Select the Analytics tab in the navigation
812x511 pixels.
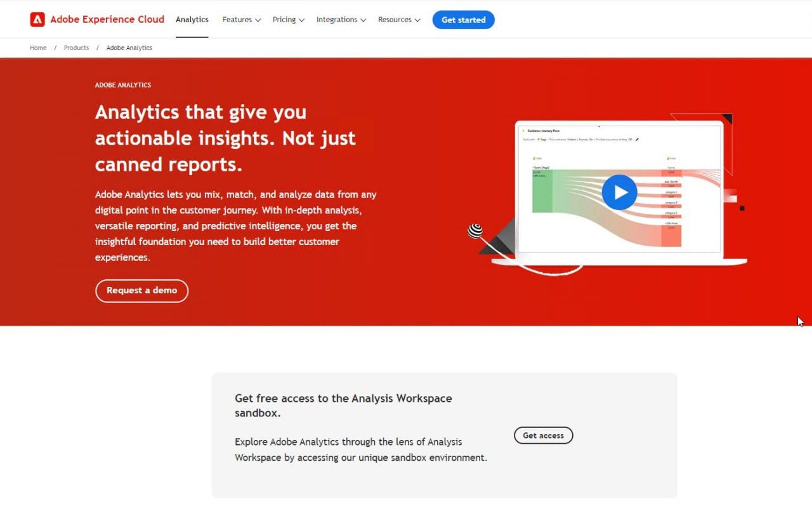(x=192, y=20)
